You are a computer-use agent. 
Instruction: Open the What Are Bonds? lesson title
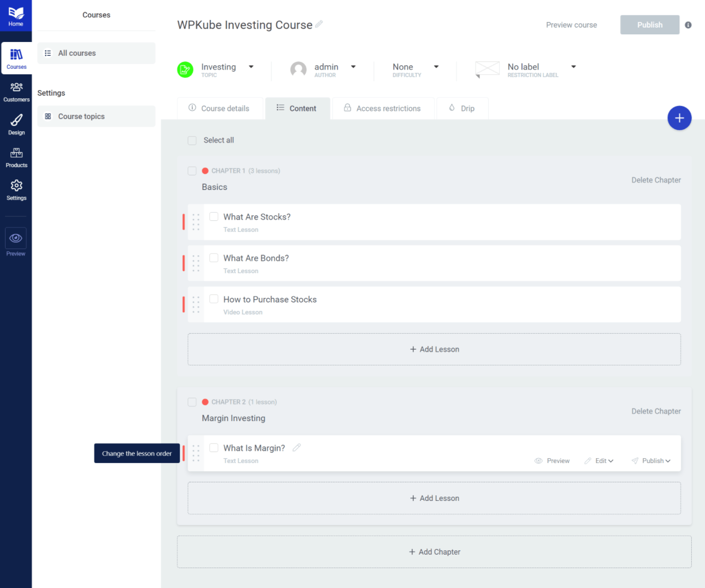tap(256, 258)
